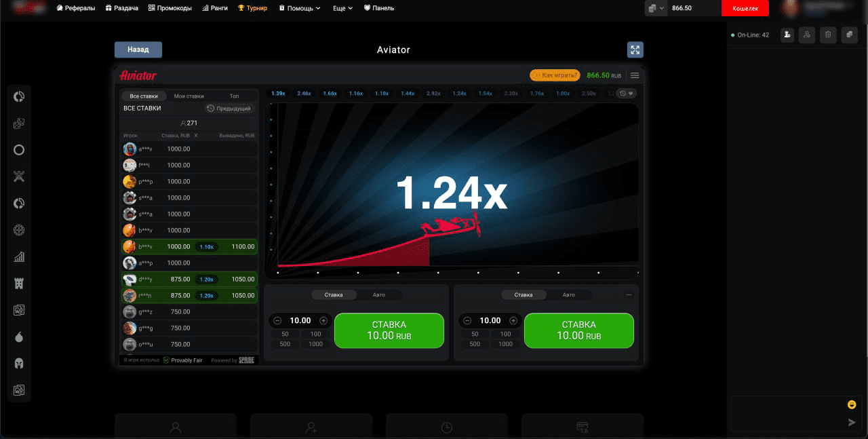868x439 pixels.
Task: Switch left bet panel to Авто mode
Action: point(378,295)
